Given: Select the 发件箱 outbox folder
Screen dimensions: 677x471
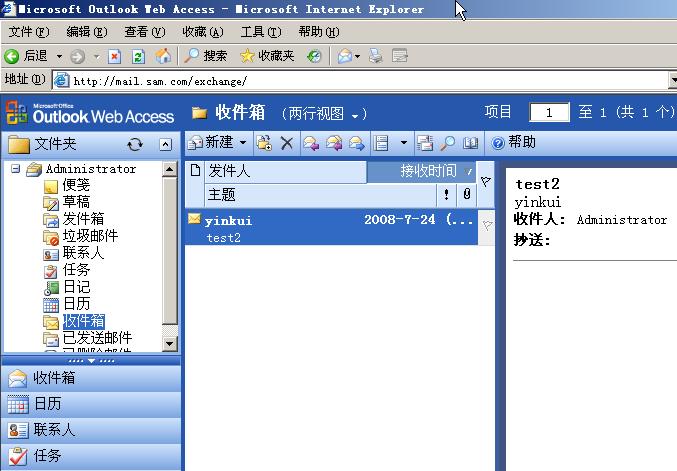Looking at the screenshot, I should click(83, 218).
